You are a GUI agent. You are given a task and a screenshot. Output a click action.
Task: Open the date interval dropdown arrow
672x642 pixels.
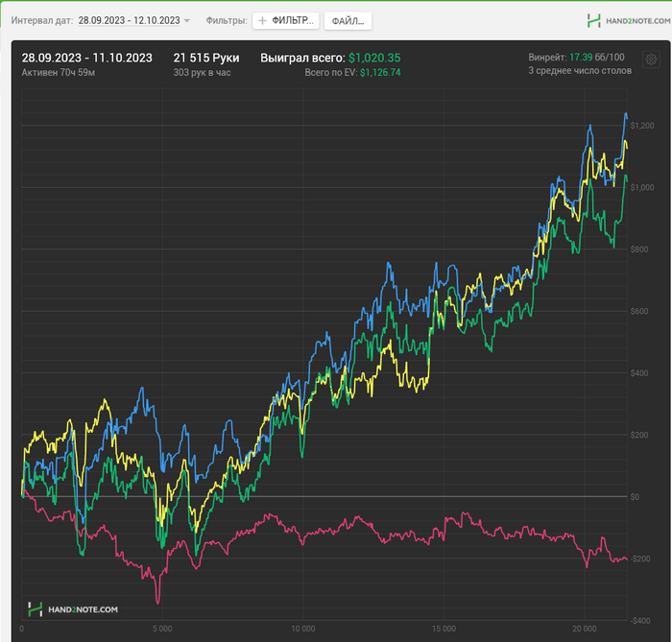pos(187,20)
